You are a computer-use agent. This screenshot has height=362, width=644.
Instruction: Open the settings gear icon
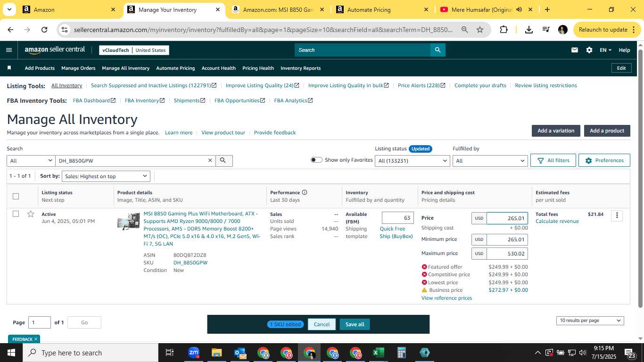point(589,50)
